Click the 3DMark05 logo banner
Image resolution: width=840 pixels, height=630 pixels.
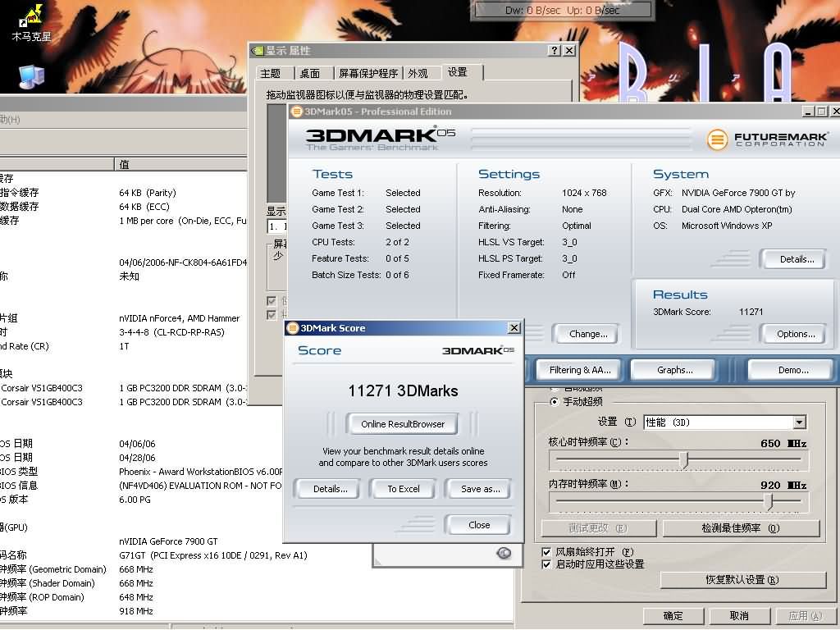pyautogui.click(x=381, y=139)
